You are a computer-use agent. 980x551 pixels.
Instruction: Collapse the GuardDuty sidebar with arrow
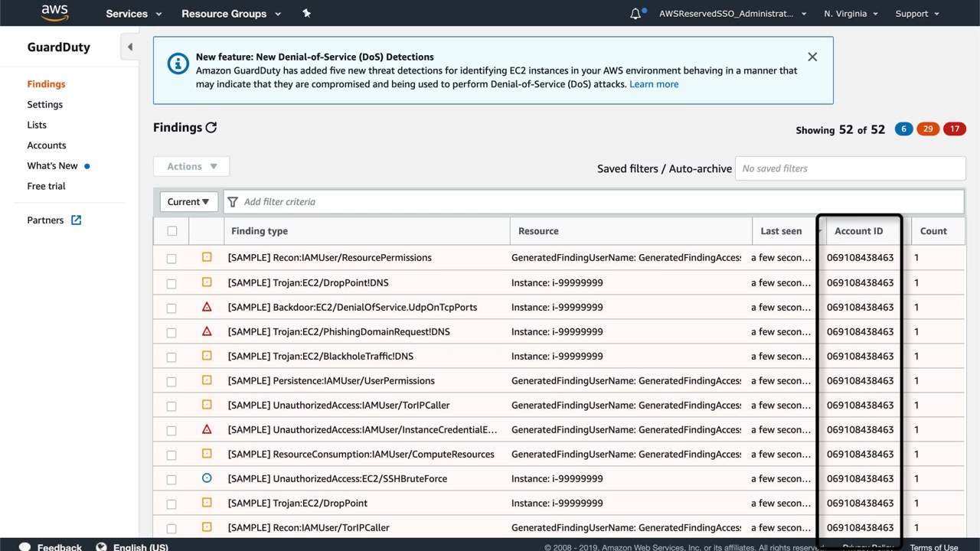click(129, 47)
